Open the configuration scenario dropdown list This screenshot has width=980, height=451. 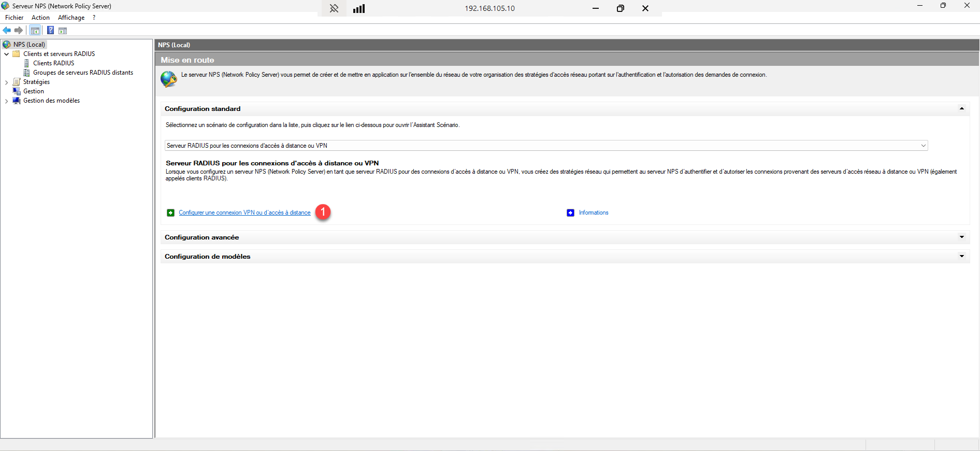(923, 146)
